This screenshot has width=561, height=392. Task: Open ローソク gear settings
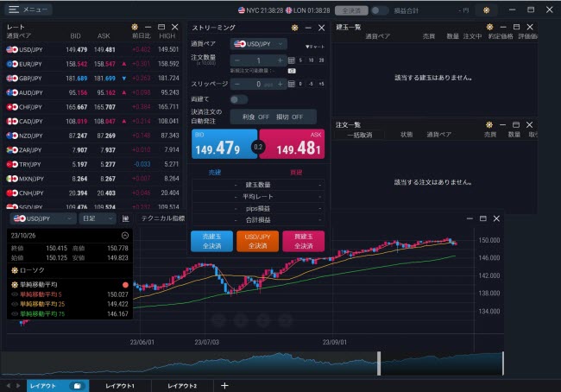pos(15,270)
